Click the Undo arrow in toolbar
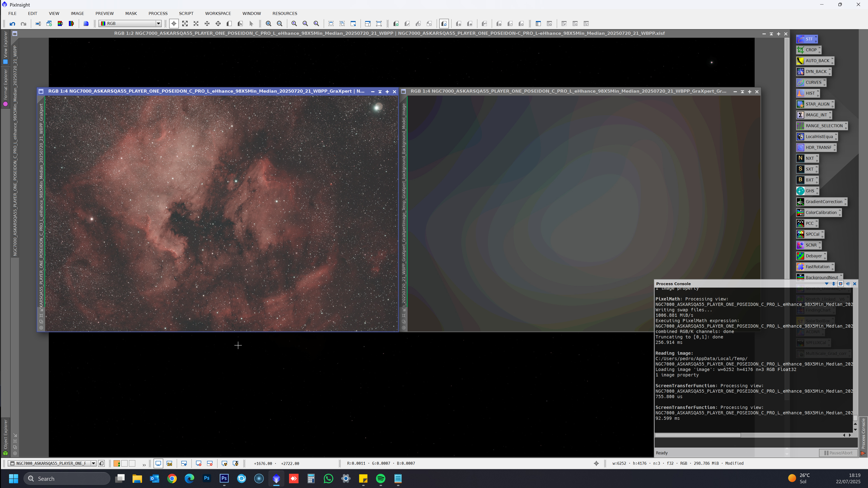Image resolution: width=868 pixels, height=488 pixels. point(12,23)
